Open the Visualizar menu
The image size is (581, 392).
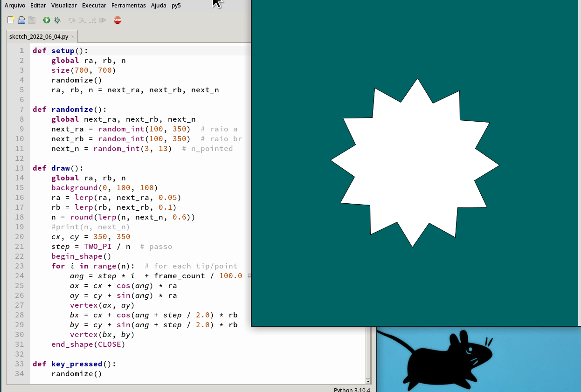pyautogui.click(x=64, y=6)
